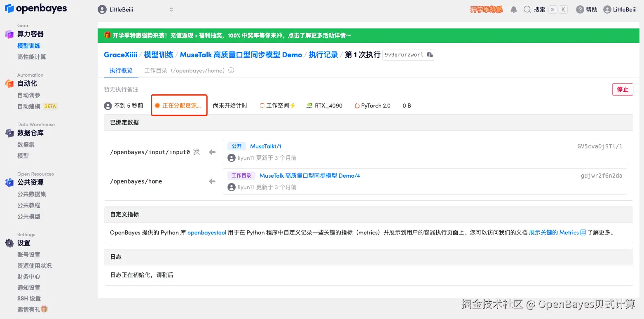Click the liyun11 avatar under MuseTalk1/1
The width and height of the screenshot is (644, 319).
pyautogui.click(x=232, y=158)
